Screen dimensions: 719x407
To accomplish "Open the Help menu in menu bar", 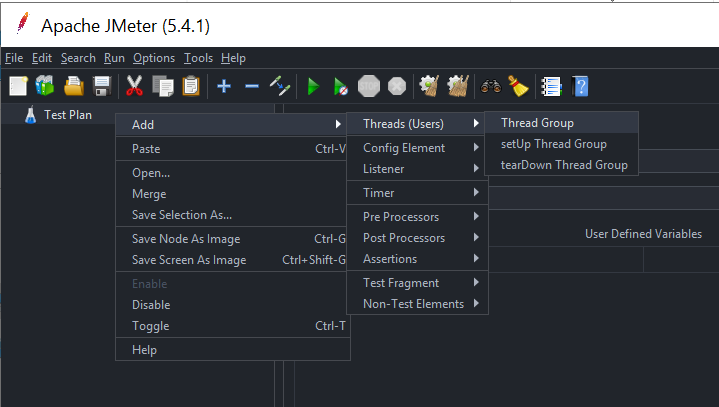I will tap(233, 58).
